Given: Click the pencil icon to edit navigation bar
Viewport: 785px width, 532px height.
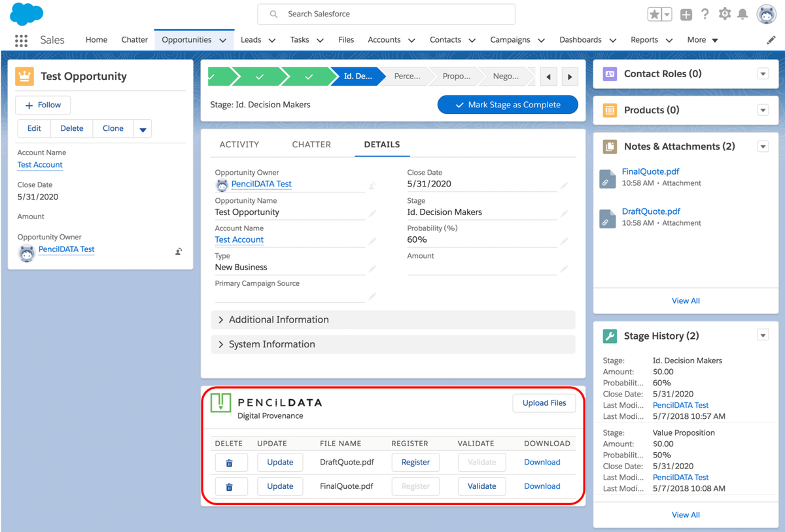Looking at the screenshot, I should coord(771,40).
